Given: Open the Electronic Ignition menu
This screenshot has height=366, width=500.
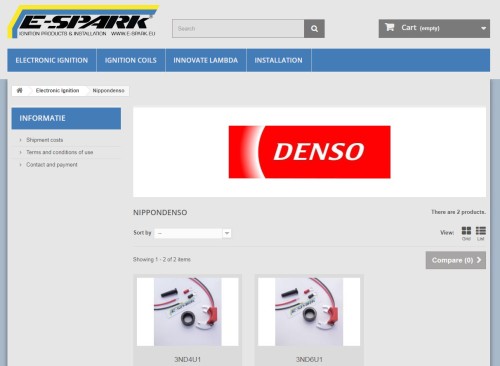Looking at the screenshot, I should click(x=52, y=60).
